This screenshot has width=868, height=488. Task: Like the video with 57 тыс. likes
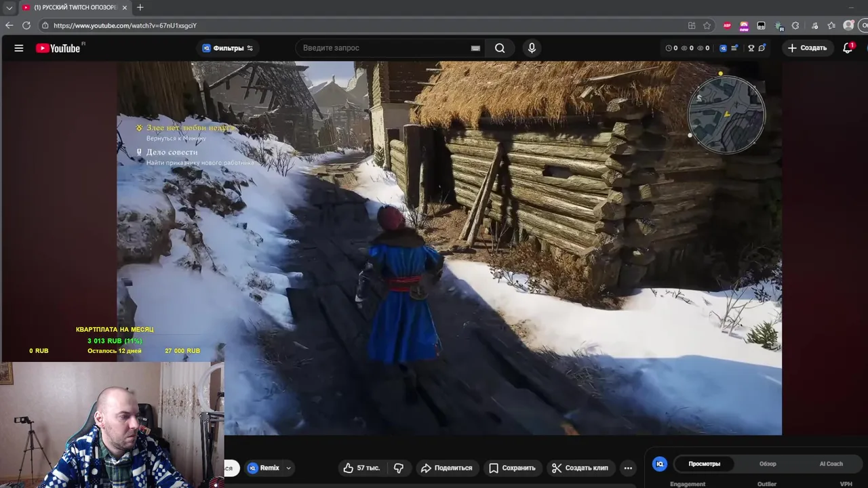point(361,468)
